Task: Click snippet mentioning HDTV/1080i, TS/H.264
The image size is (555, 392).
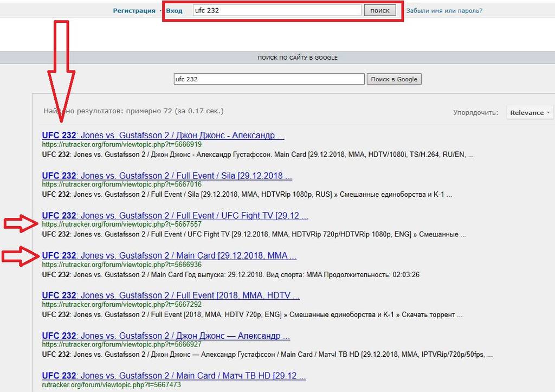Action: click(257, 155)
